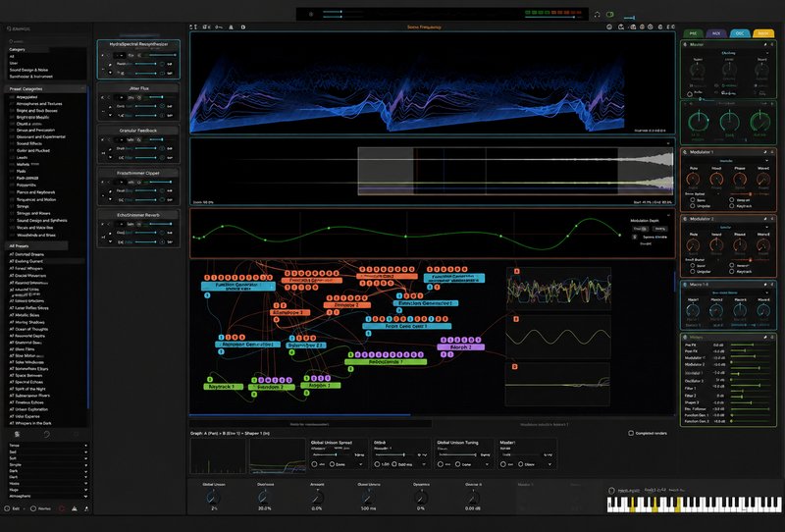This screenshot has width=785, height=532.
Task: Open the Macro 1-8 selection dropdown
Action: point(727,293)
